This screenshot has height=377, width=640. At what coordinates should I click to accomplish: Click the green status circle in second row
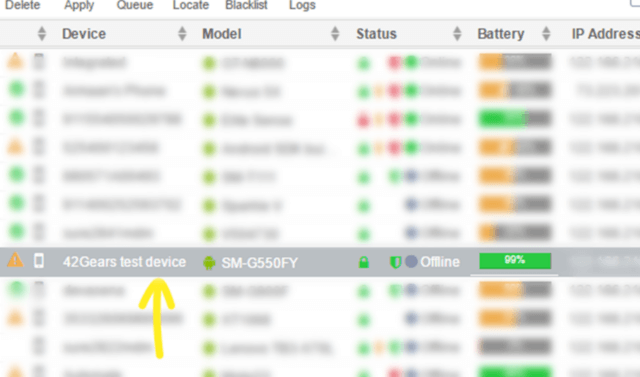[17, 89]
